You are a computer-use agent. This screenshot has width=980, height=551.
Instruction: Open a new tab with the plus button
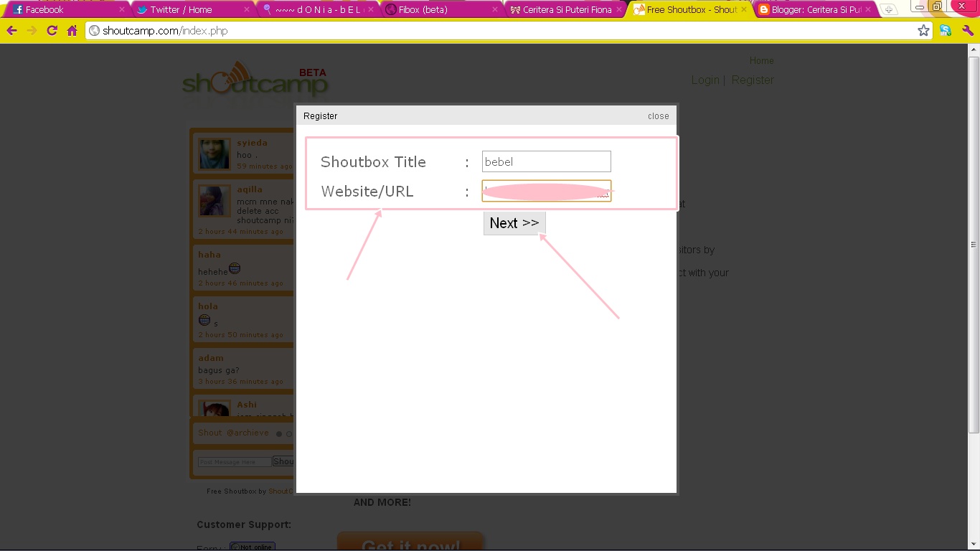[888, 10]
